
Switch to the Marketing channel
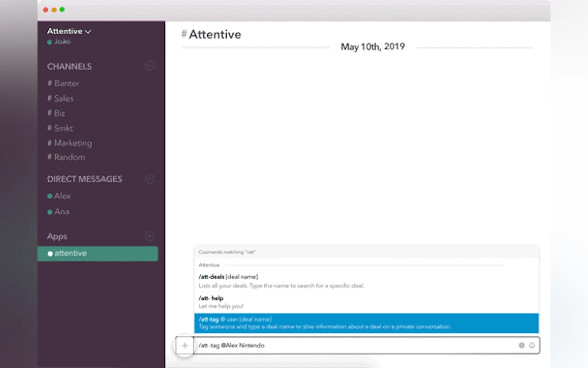(x=73, y=143)
